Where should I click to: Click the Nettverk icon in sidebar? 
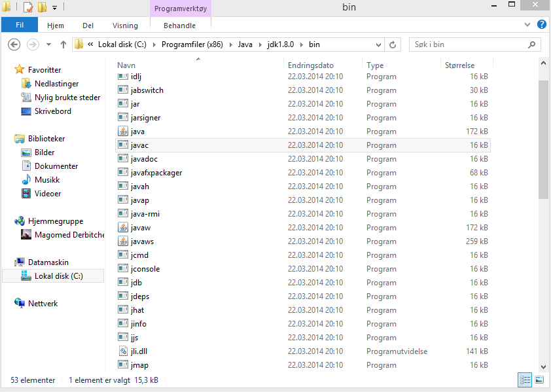20,303
